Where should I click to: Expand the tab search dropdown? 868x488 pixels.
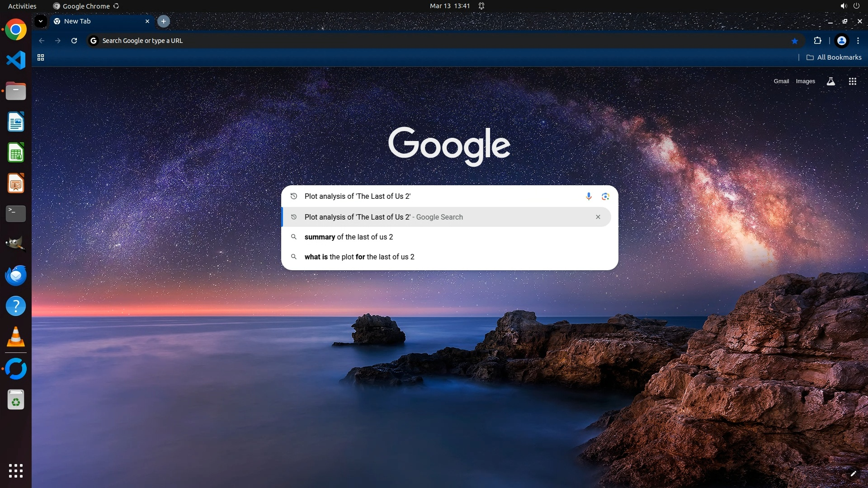coord(41,21)
